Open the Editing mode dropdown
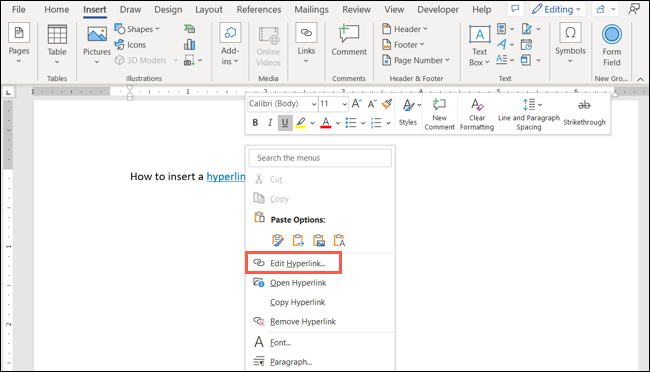The image size is (650, 372). pos(556,9)
